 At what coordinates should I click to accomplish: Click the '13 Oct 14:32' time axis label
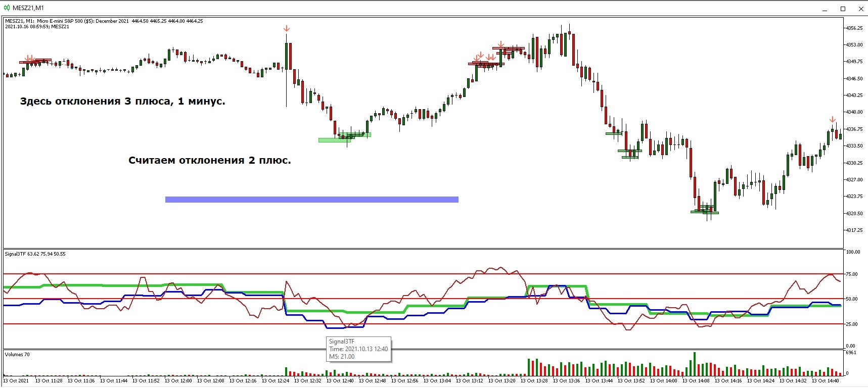tap(793, 381)
